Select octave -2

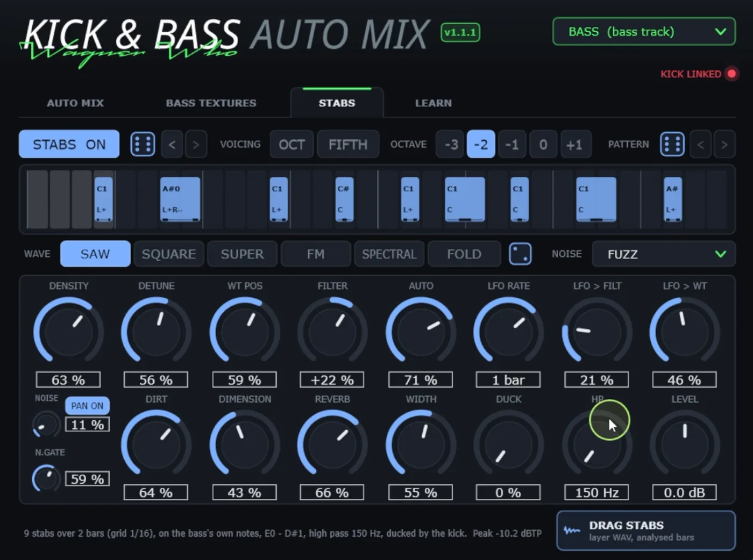click(481, 145)
